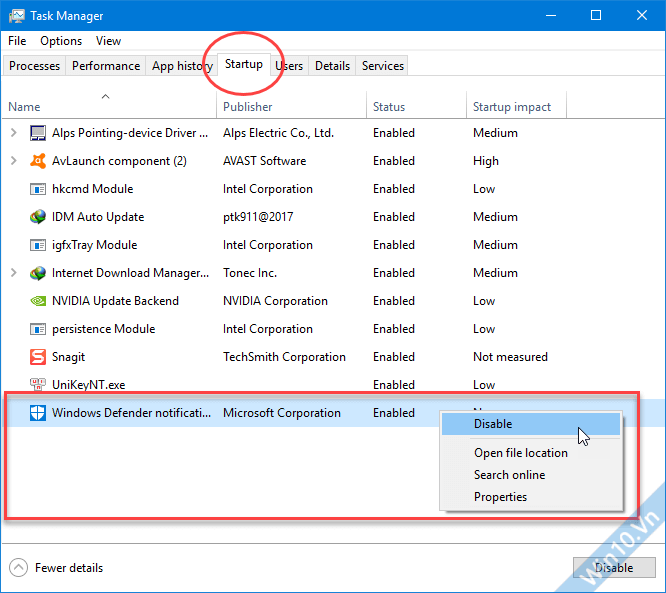
Task: Click the NVIDIA Corporation publisher cell
Action: pos(275,301)
